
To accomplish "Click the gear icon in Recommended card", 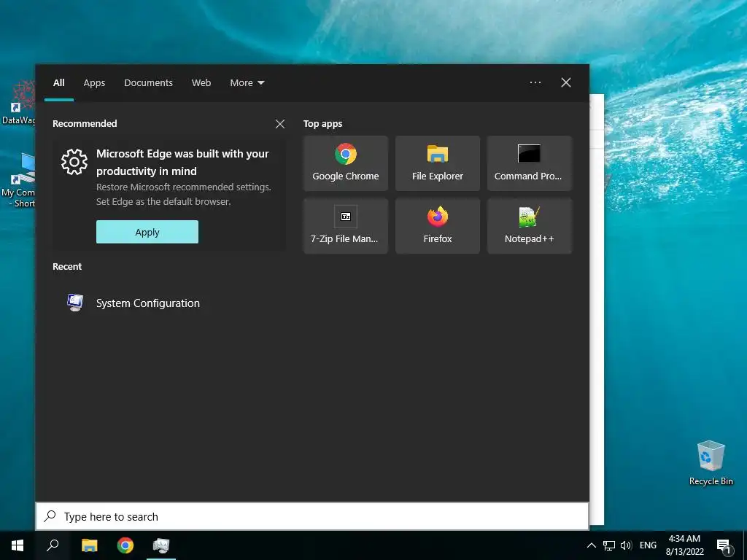I will pyautogui.click(x=74, y=162).
